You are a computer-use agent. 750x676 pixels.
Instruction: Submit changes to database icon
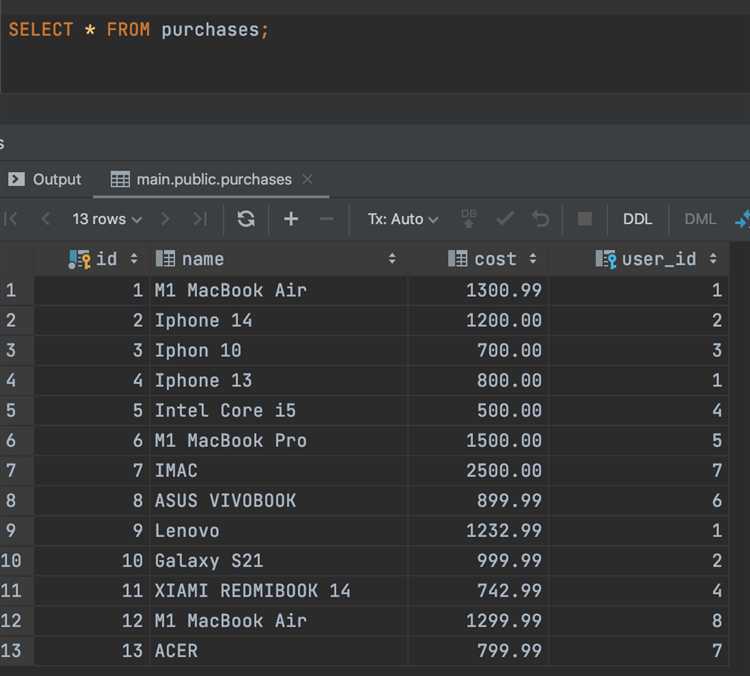tap(469, 219)
